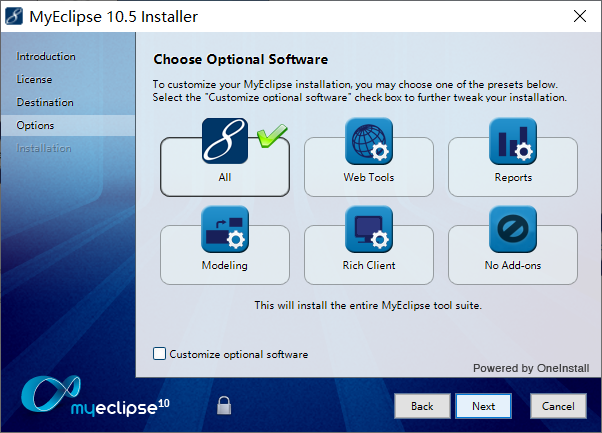Click the MyEclipse installer title bar icon
602x433 pixels.
pos(14,17)
